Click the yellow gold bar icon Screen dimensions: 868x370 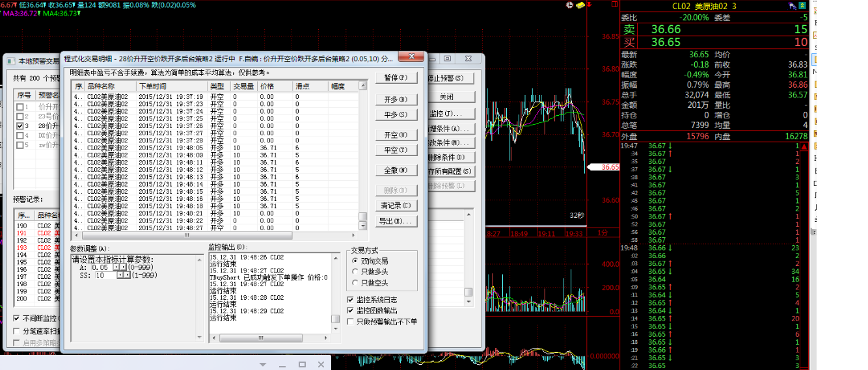tap(580, 5)
